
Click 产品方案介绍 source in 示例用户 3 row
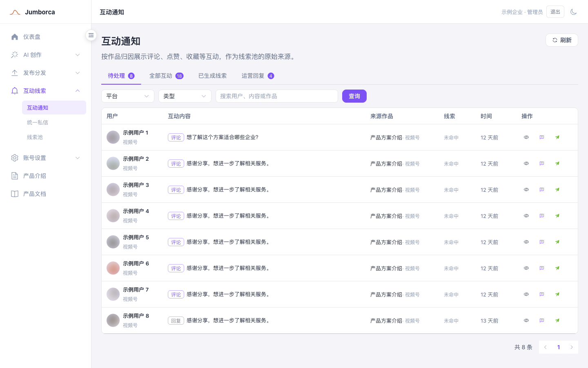(x=386, y=190)
